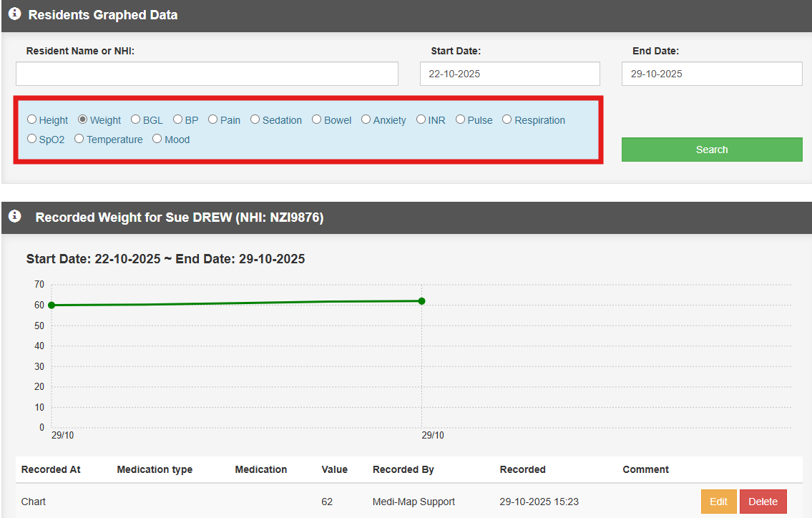Select the INR radio button
Screen dimensions: 812x518
click(421, 120)
